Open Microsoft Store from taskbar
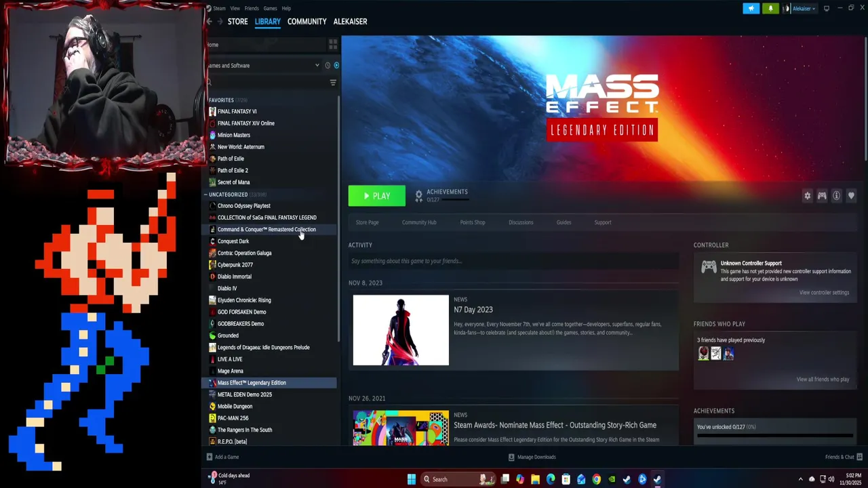This screenshot has height=488, width=868. coord(566,479)
